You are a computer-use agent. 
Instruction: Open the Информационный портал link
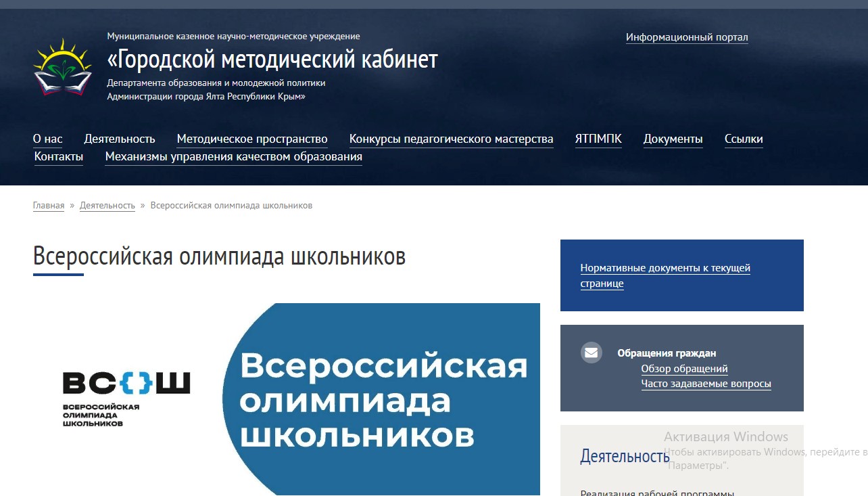point(686,37)
